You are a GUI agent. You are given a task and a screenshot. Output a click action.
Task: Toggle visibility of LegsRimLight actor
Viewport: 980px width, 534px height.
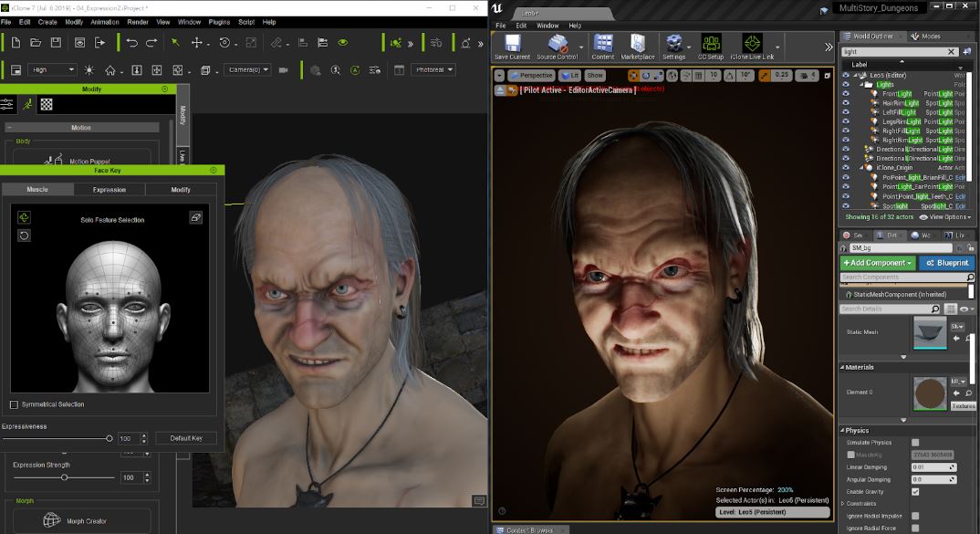click(x=846, y=121)
